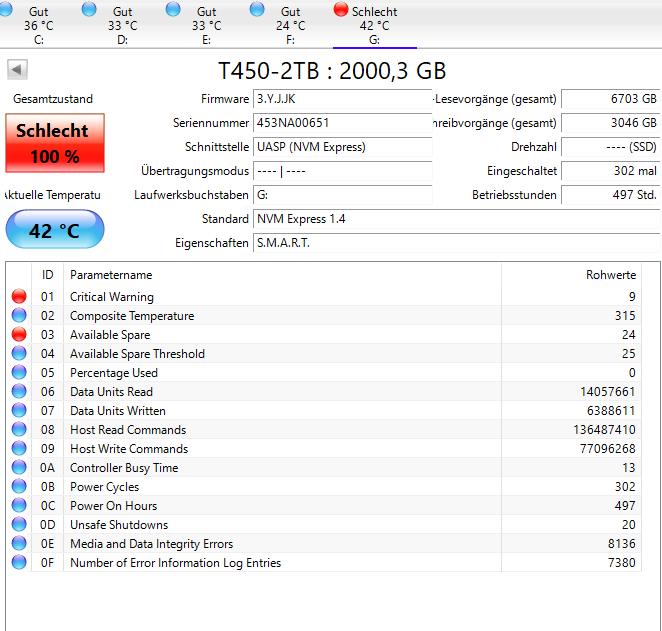Click status icon of Composite Temperature row
Viewport: 662px width, 631px height.
19,315
